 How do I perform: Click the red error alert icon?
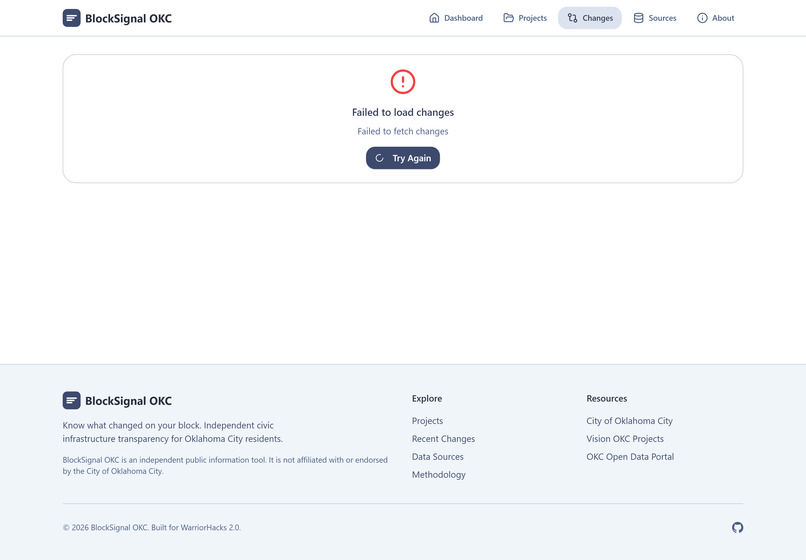tap(403, 82)
